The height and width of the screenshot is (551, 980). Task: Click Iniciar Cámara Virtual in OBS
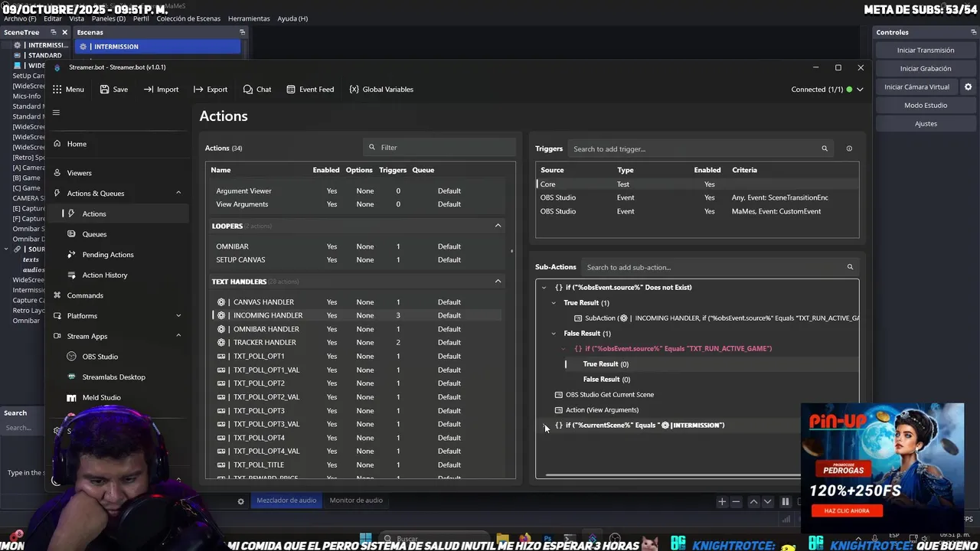pyautogui.click(x=916, y=87)
